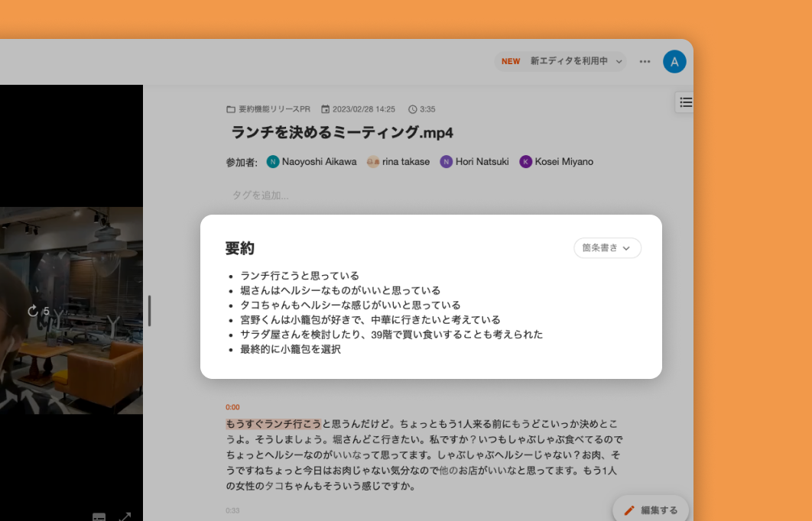Open the three-dot more options menu
812x521 pixels.
[645, 61]
